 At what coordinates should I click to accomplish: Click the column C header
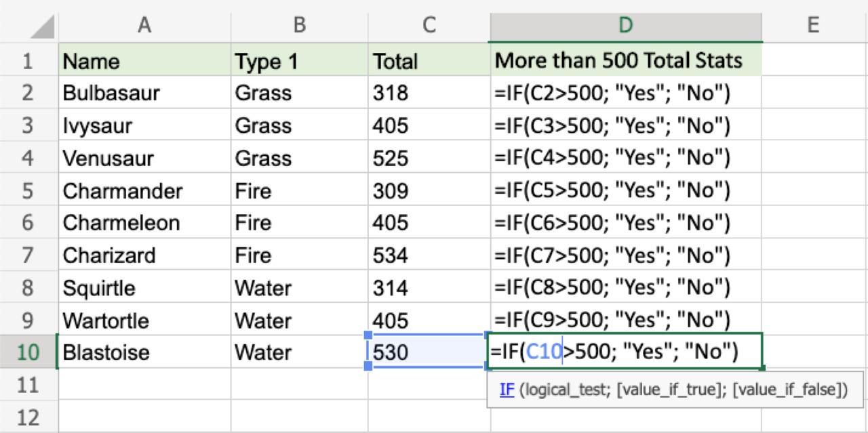429,25
